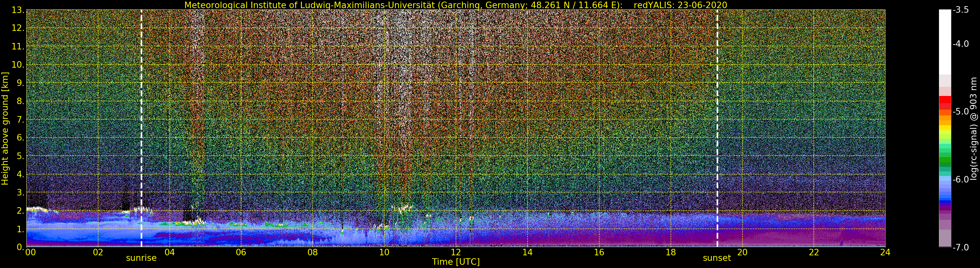Click the time tick label '04'
980x268 pixels.
pos(169,252)
